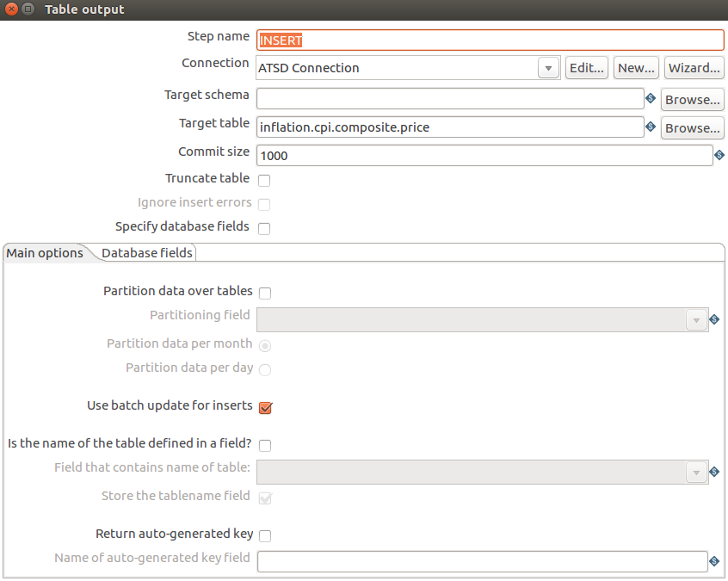Check Partition data over tables
This screenshot has height=581, width=728.
pos(265,293)
